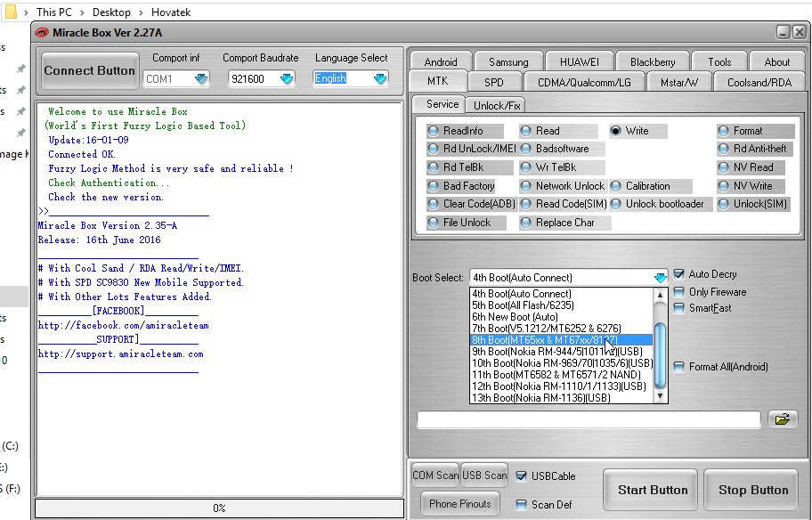The height and width of the screenshot is (520, 812).
Task: Select the Rd TelBk radio option
Action: [434, 167]
